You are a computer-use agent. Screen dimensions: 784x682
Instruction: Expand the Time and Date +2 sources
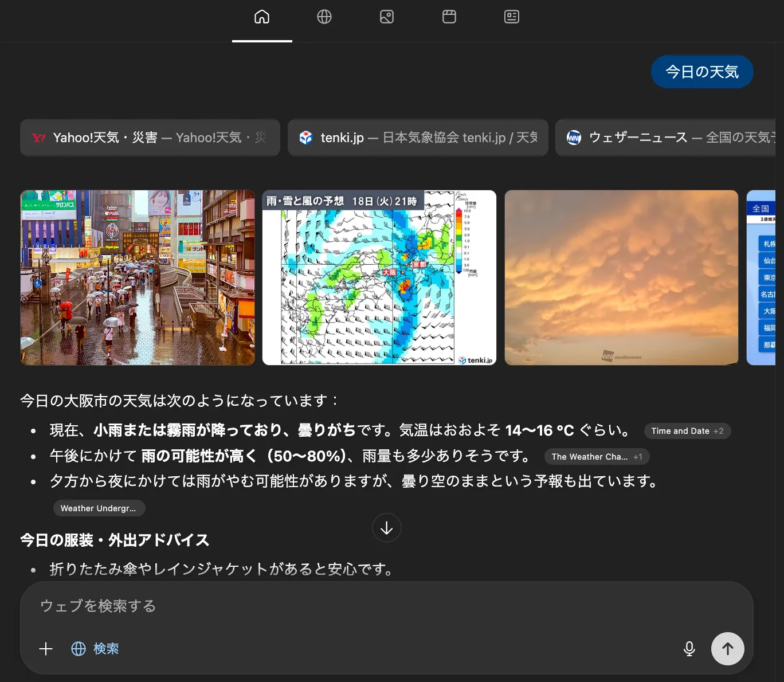pos(687,431)
